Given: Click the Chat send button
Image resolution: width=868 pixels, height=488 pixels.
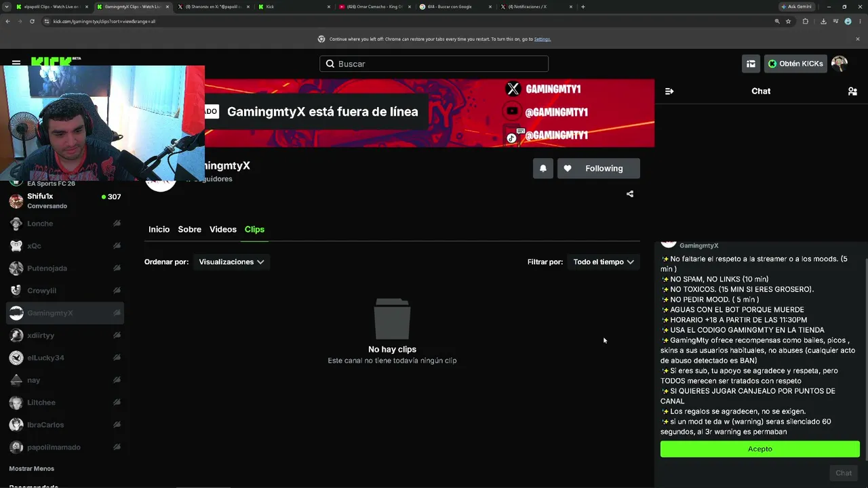Looking at the screenshot, I should [844, 473].
